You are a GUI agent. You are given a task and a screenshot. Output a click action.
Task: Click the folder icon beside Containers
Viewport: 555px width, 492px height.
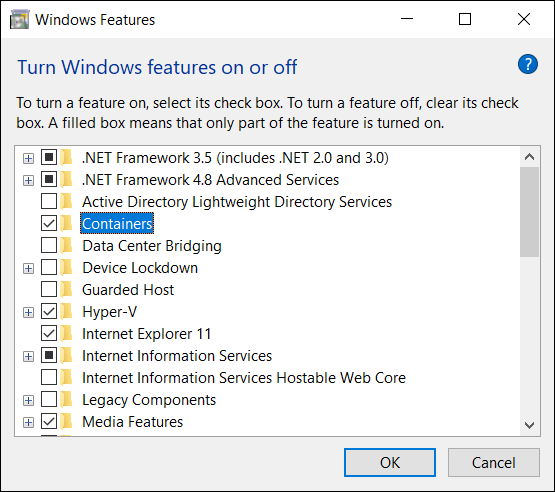pos(66,223)
